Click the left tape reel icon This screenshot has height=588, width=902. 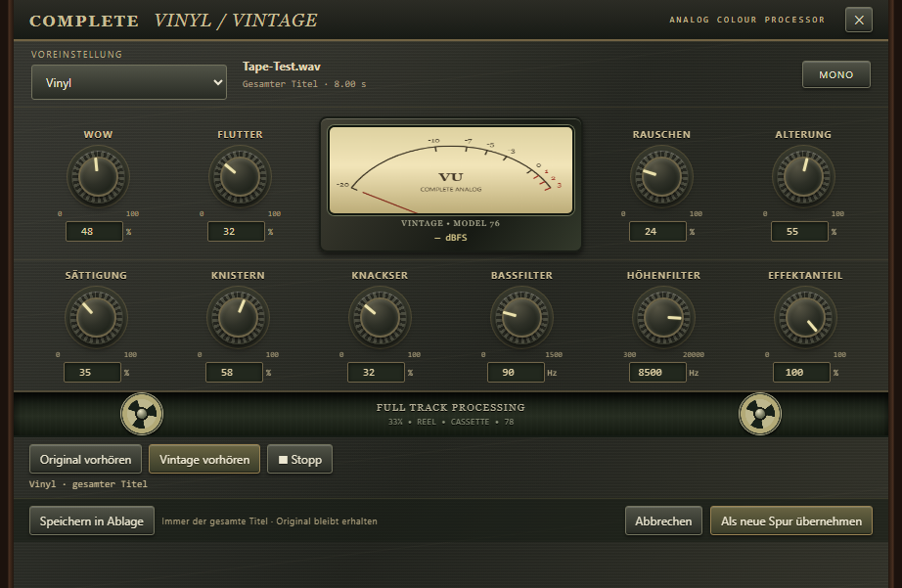142,414
